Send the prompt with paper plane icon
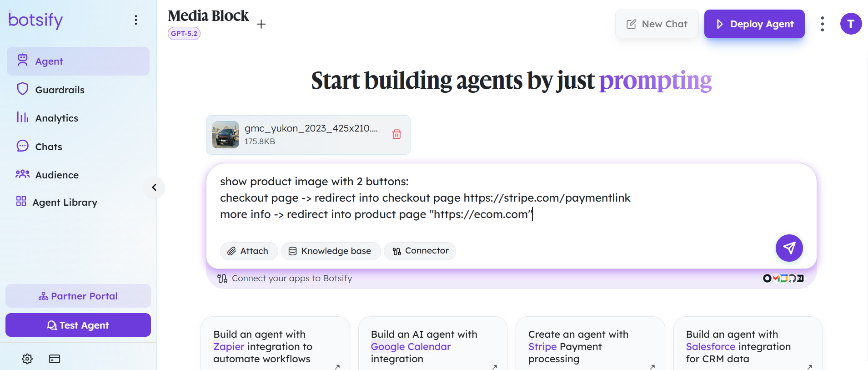 point(789,248)
